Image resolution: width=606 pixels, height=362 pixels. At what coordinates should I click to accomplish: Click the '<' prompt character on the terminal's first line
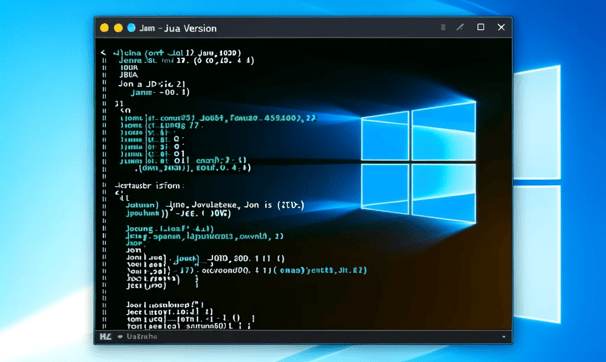pos(103,53)
